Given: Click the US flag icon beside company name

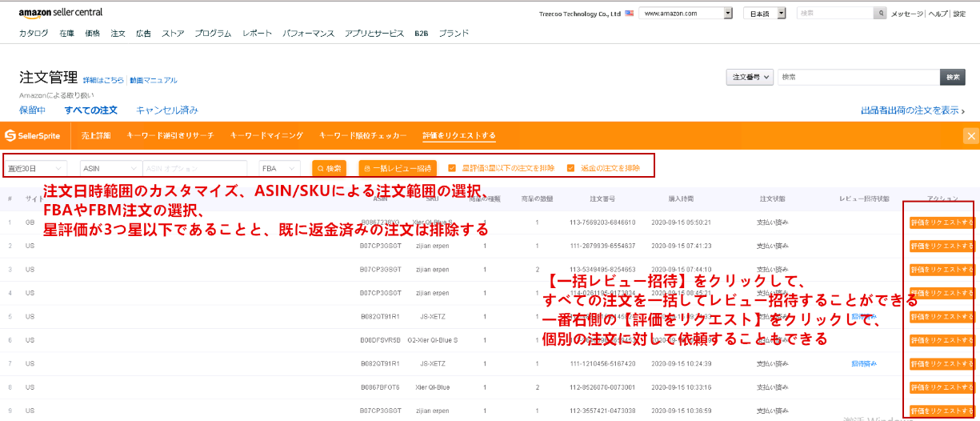Looking at the screenshot, I should (630, 14).
